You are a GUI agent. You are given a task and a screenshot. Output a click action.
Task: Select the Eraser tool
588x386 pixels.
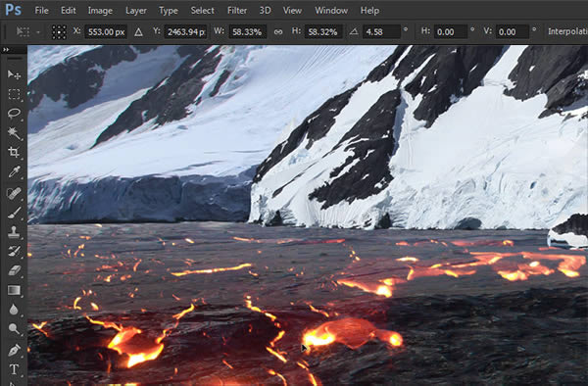click(x=15, y=270)
